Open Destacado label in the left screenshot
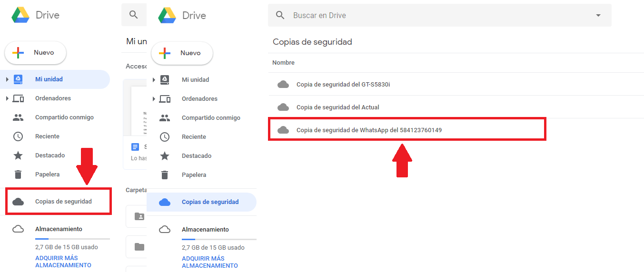Screen dimensions: 644x272 [x=50, y=155]
